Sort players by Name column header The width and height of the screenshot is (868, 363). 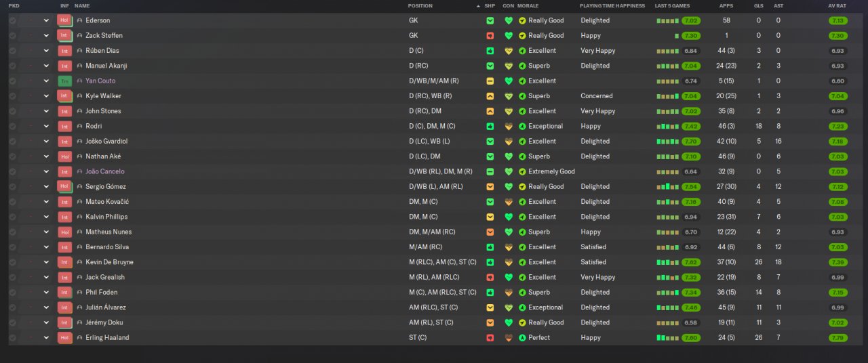click(x=82, y=5)
